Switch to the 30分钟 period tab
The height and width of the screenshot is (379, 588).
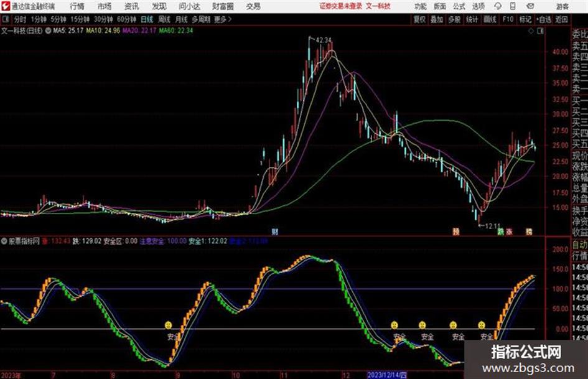[x=103, y=19]
